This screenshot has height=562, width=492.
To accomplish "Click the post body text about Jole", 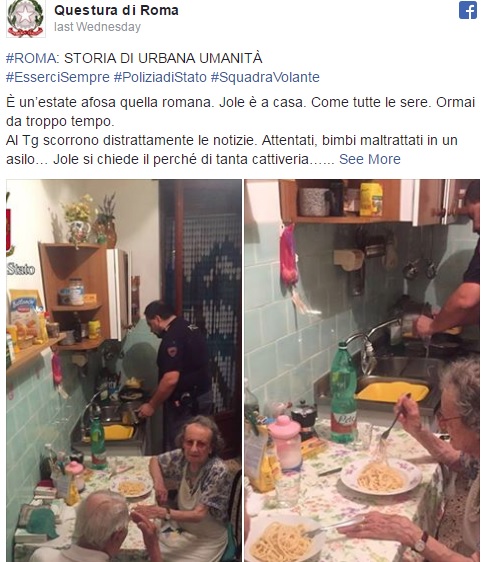I will tap(241, 130).
